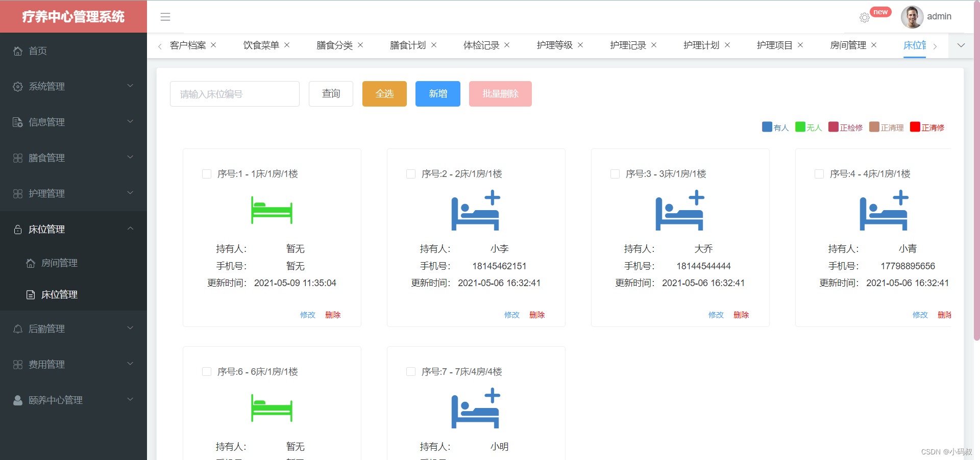Click the blue occupied bed icon in card 序号:7
Screen dimensions: 980x460
coord(476,408)
